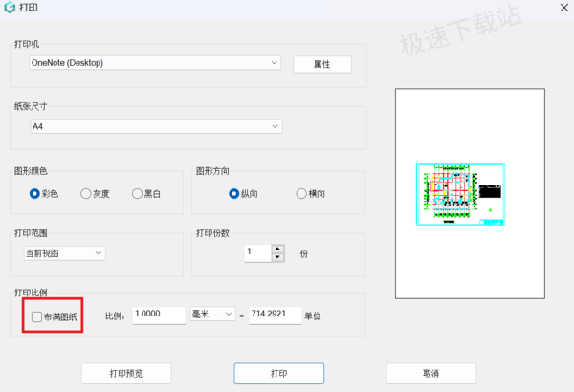Click the app logo icon in title bar

tap(10, 8)
